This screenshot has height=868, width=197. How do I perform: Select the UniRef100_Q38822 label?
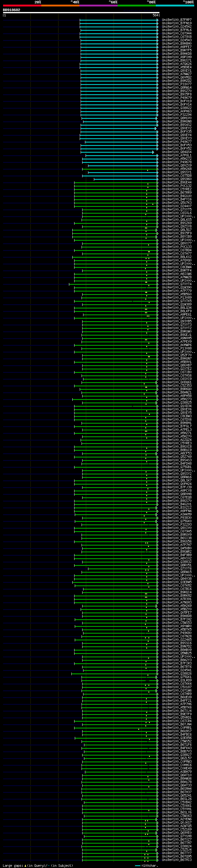177,108
